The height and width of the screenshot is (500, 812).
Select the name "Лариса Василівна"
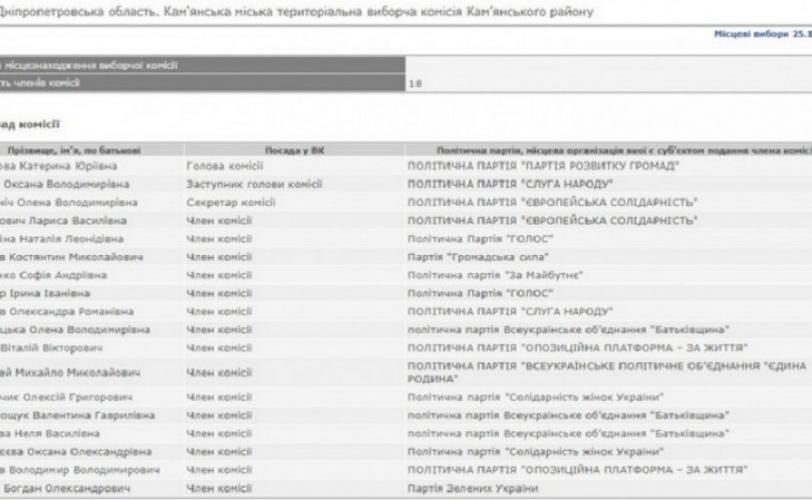78,220
